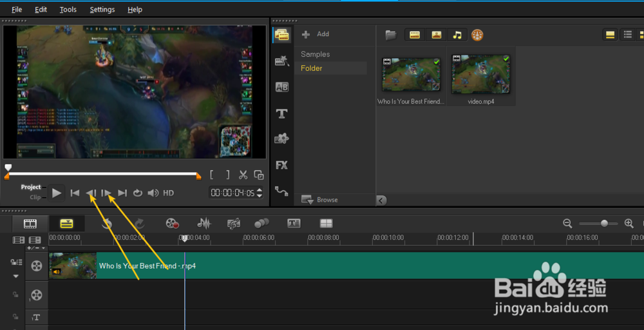
Task: Open the Sound Mixer
Action: 204,224
